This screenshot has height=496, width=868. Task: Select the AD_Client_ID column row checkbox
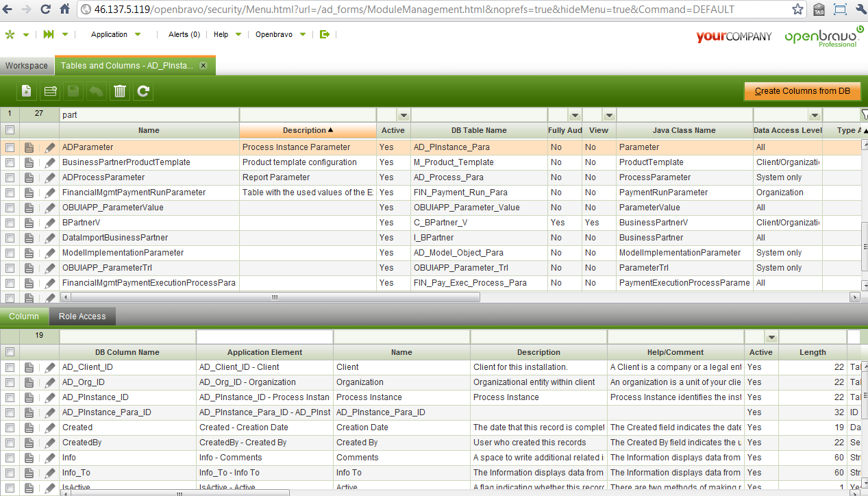tap(10, 367)
